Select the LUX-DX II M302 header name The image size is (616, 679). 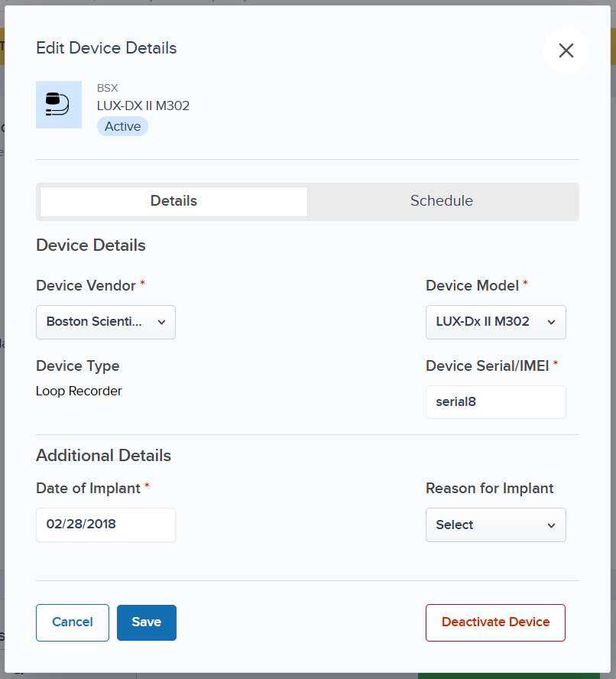click(x=143, y=106)
